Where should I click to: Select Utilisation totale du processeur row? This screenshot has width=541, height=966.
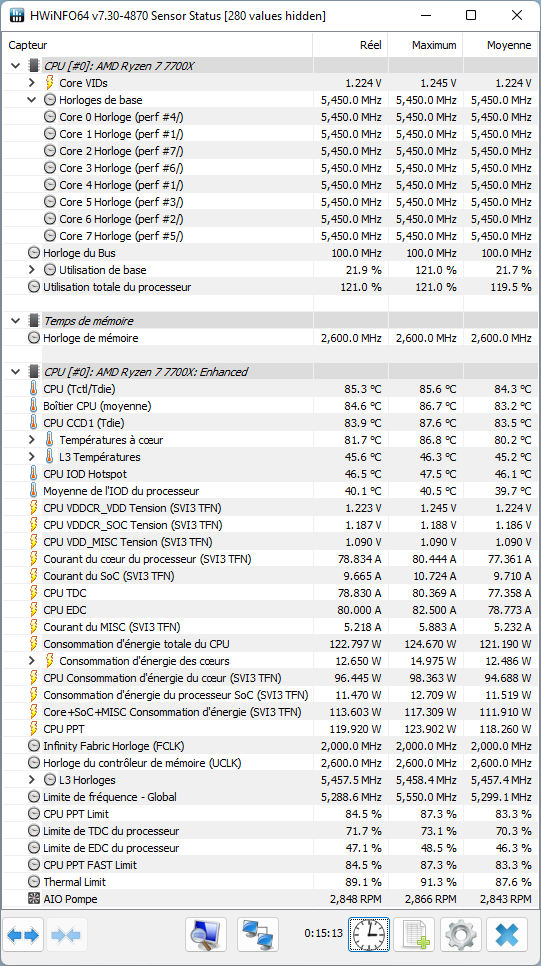coord(270,286)
